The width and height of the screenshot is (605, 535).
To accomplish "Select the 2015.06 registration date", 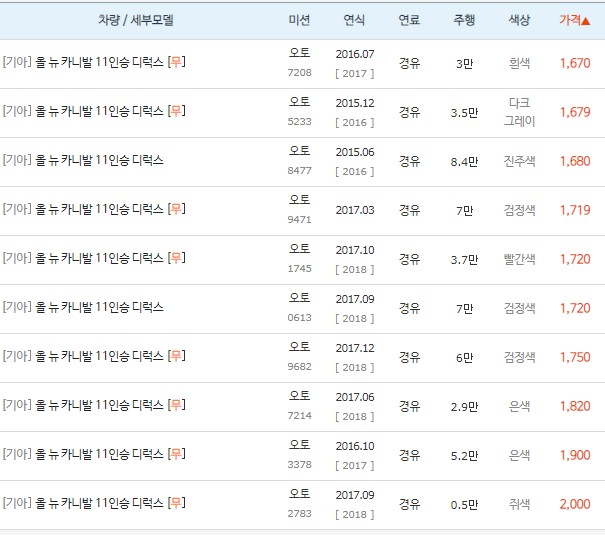I will (x=355, y=152).
